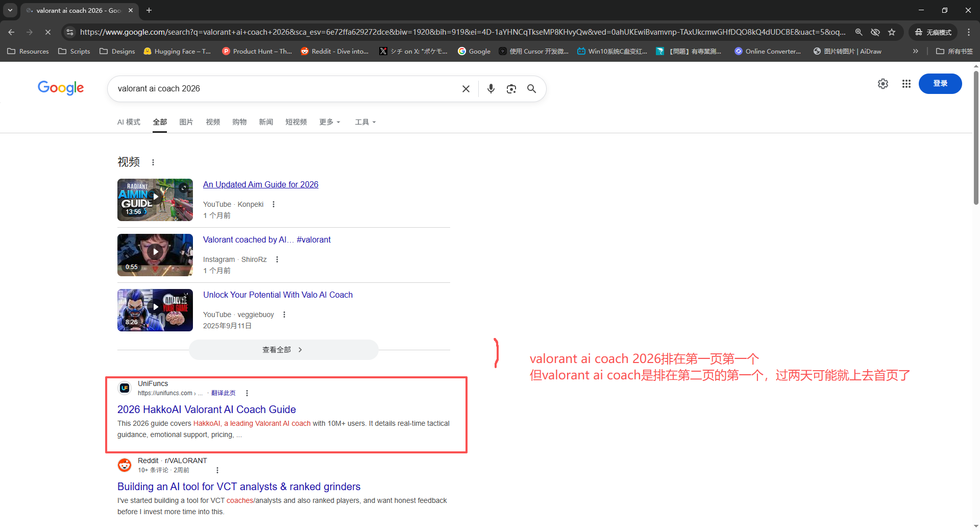The image size is (980, 531).
Task: Open the 工具 dropdown
Action: pos(365,122)
